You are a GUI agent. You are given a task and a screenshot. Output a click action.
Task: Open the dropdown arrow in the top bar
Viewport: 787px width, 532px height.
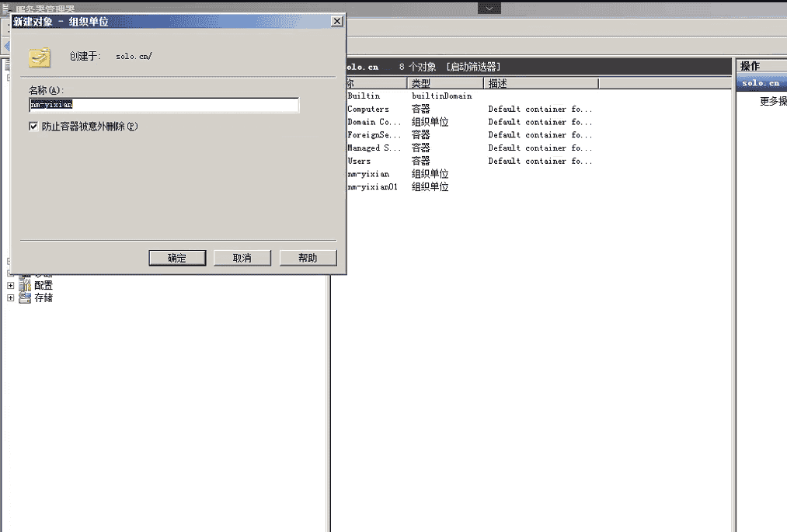pos(489,6)
